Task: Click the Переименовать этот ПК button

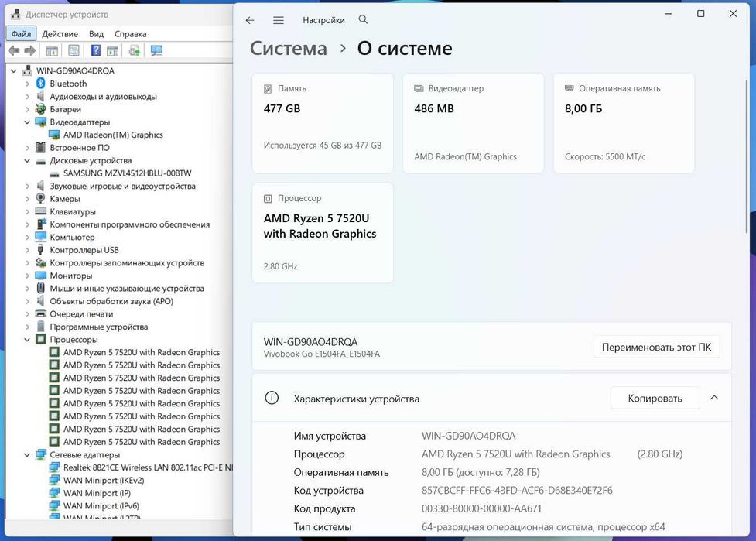Action: [x=656, y=348]
